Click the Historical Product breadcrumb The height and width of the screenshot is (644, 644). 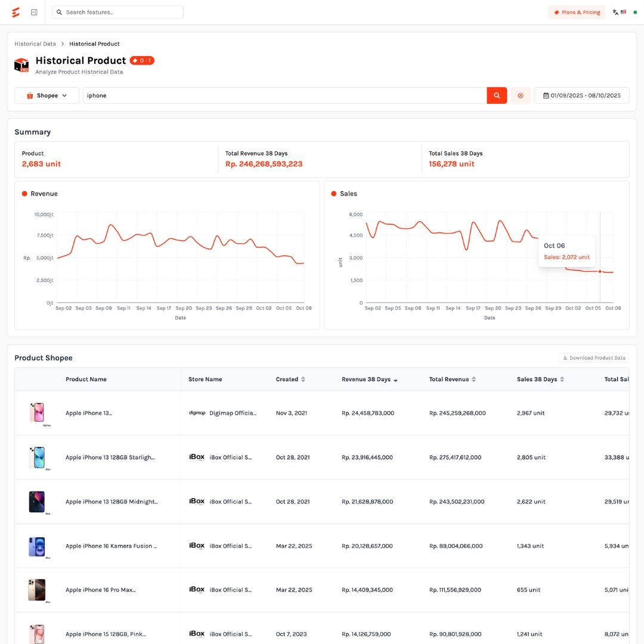tap(94, 44)
